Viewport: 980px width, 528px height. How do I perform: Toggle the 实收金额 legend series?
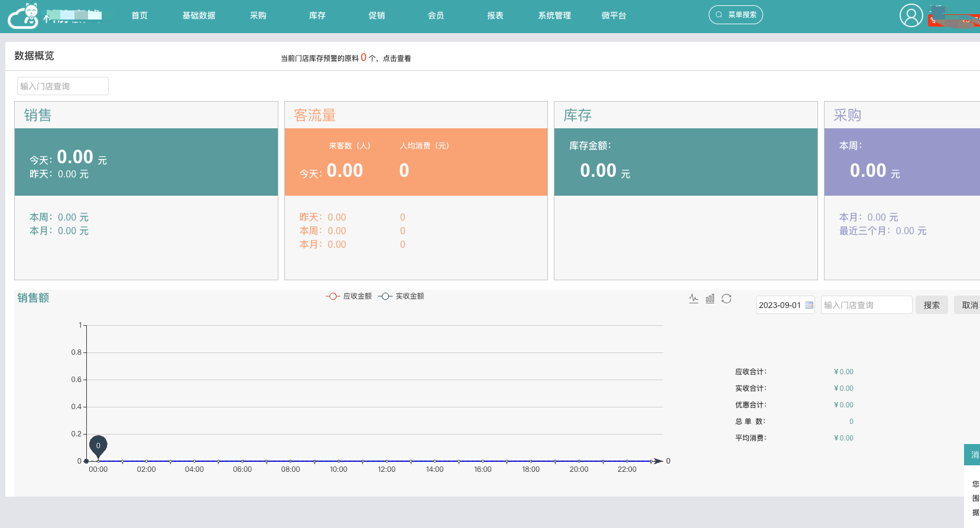pos(401,296)
